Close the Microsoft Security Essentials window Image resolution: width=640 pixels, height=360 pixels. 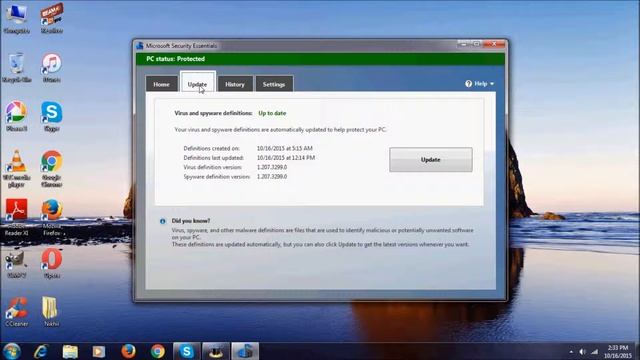[x=494, y=44]
